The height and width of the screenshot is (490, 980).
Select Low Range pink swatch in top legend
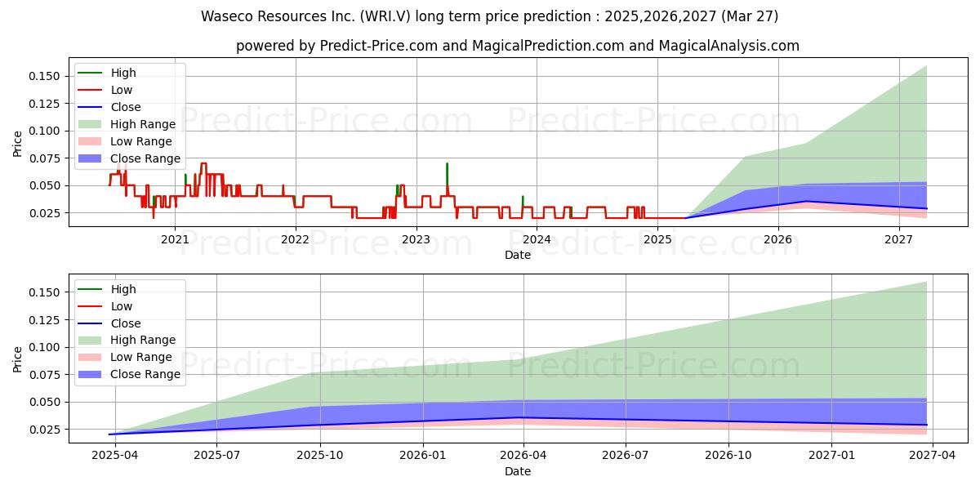[92, 142]
